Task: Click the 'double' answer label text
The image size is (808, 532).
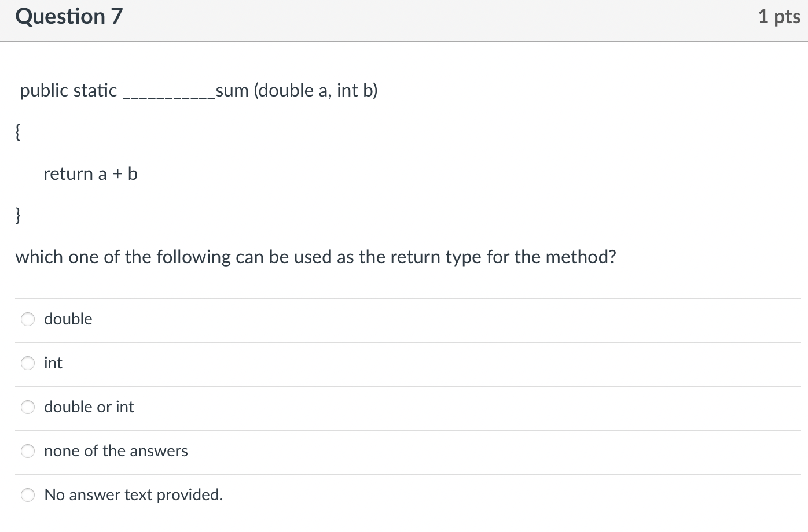Action: (x=68, y=319)
